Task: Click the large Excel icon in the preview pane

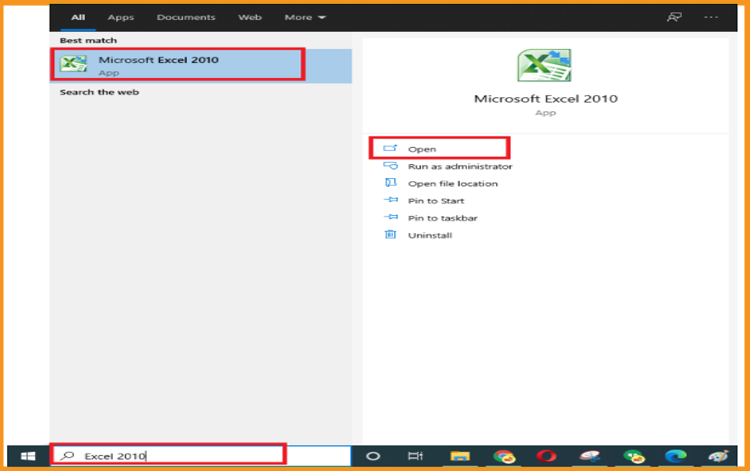Action: pos(544,66)
